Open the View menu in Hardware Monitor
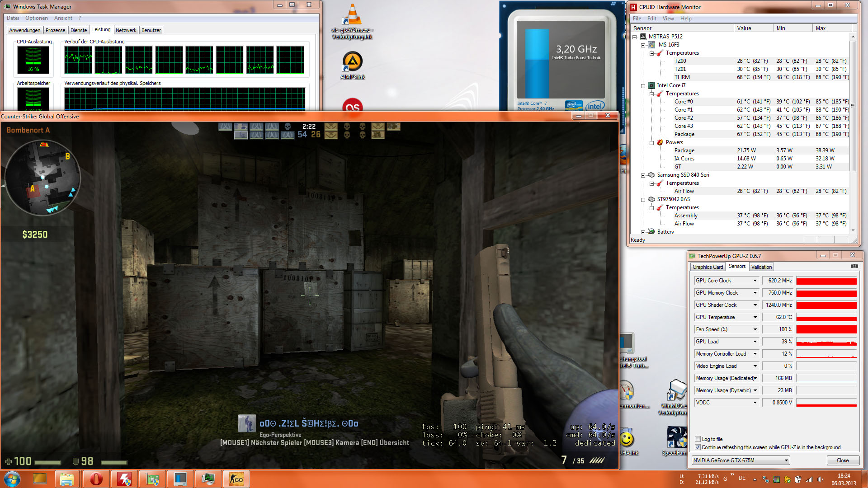Screen dimensions: 868x488 (x=668, y=19)
